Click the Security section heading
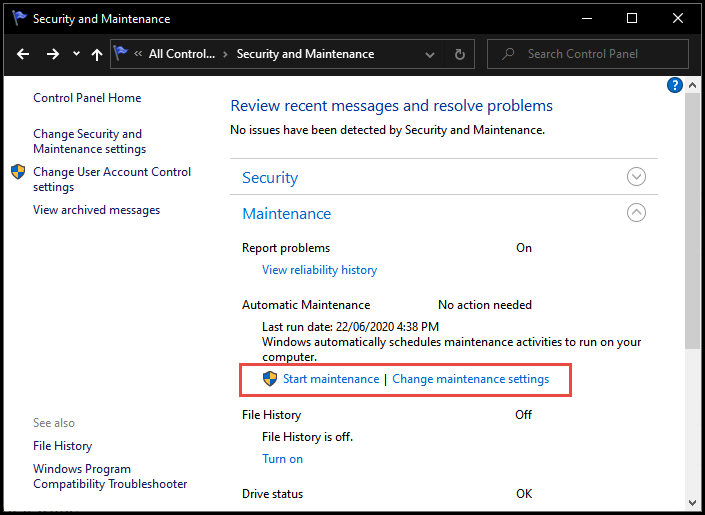 (x=270, y=178)
